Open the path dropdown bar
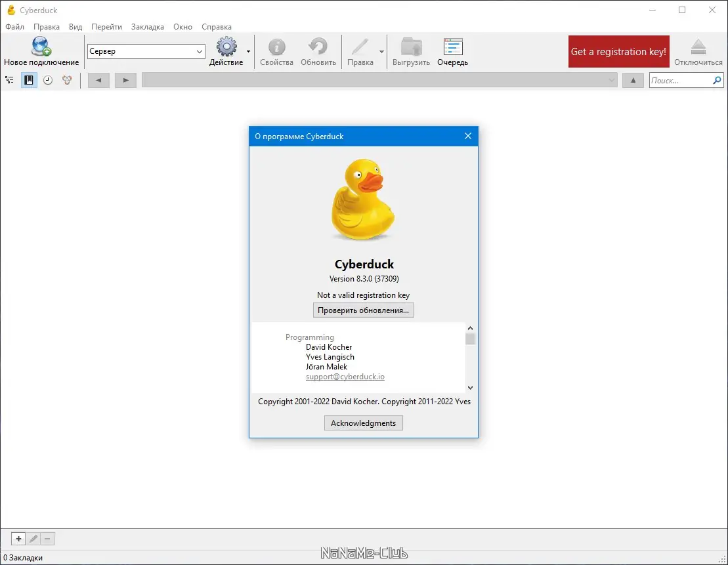Screen dimensions: 728x565 379,80
